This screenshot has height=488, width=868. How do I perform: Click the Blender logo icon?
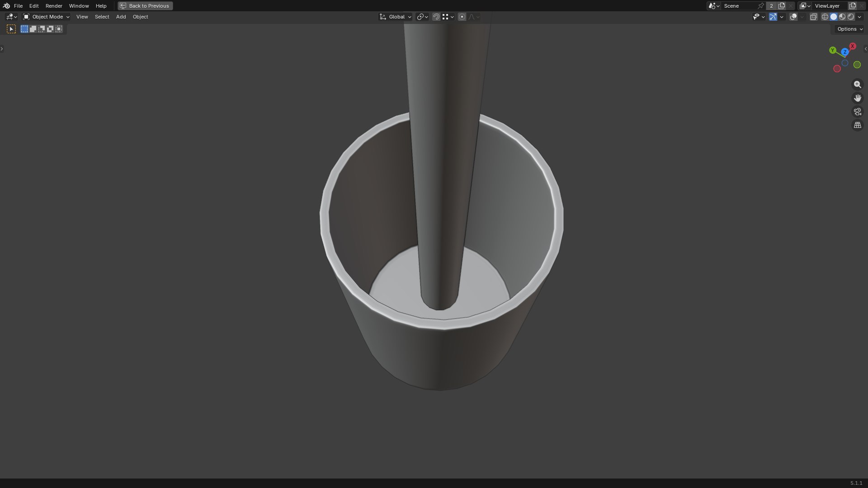click(6, 6)
